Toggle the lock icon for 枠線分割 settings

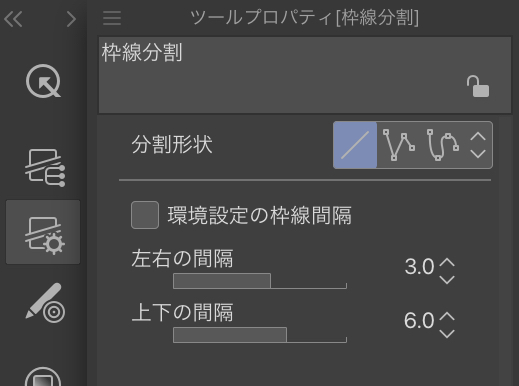coord(478,86)
